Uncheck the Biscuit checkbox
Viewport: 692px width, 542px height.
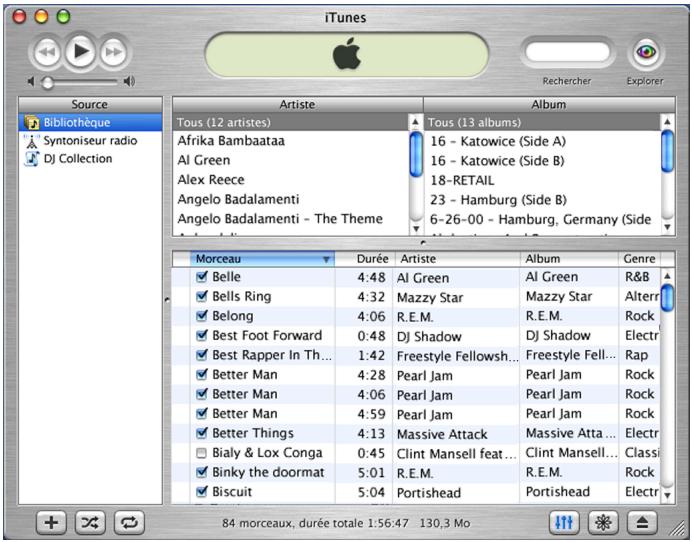[201, 492]
